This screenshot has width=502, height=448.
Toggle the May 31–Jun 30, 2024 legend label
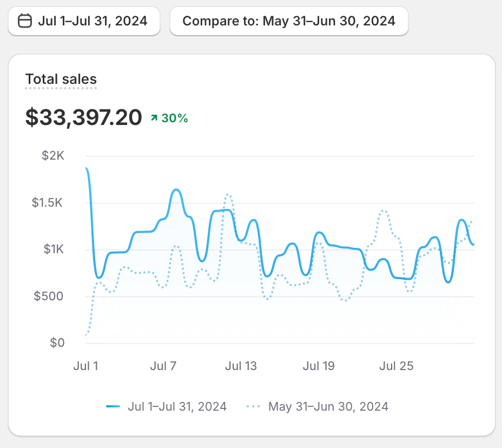[328, 406]
